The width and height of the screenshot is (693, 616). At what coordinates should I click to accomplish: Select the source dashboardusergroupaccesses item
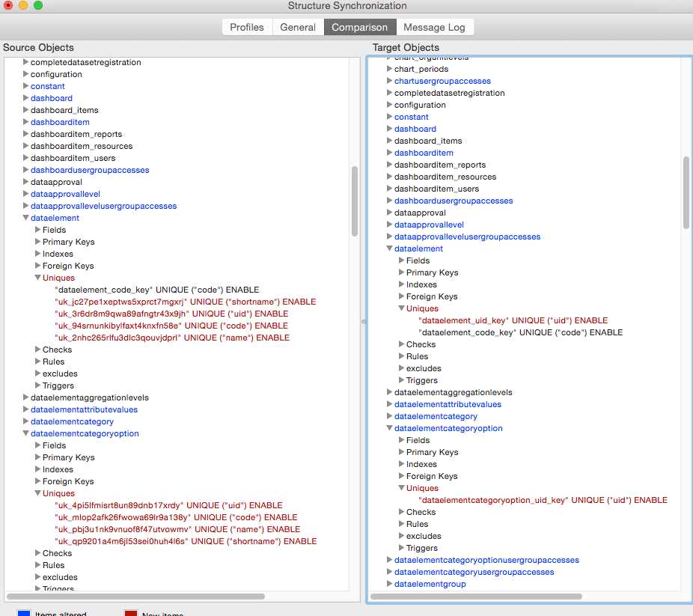coord(90,170)
